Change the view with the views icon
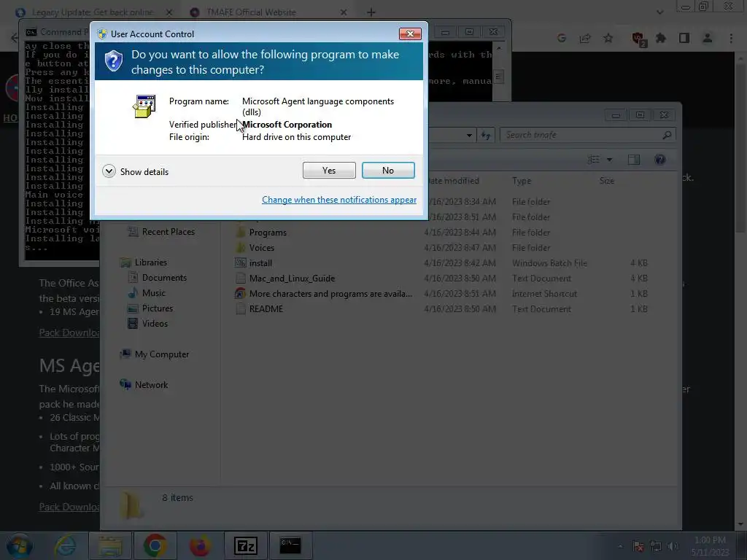The image size is (747, 560). [x=594, y=160]
